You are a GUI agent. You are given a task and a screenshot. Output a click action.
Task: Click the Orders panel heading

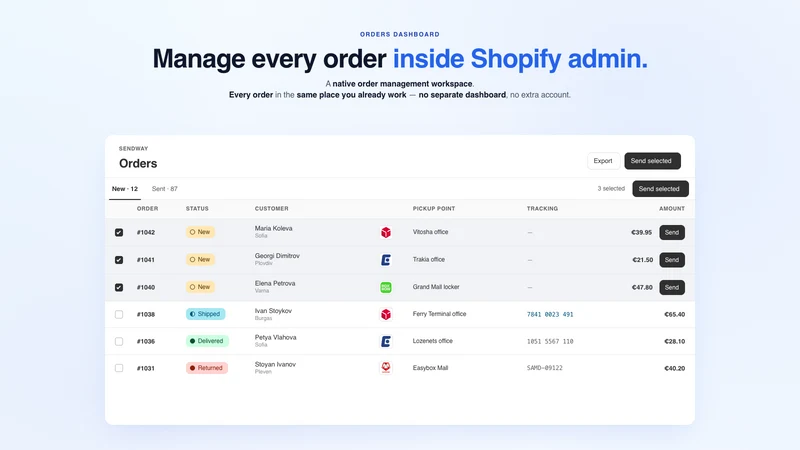click(x=138, y=163)
